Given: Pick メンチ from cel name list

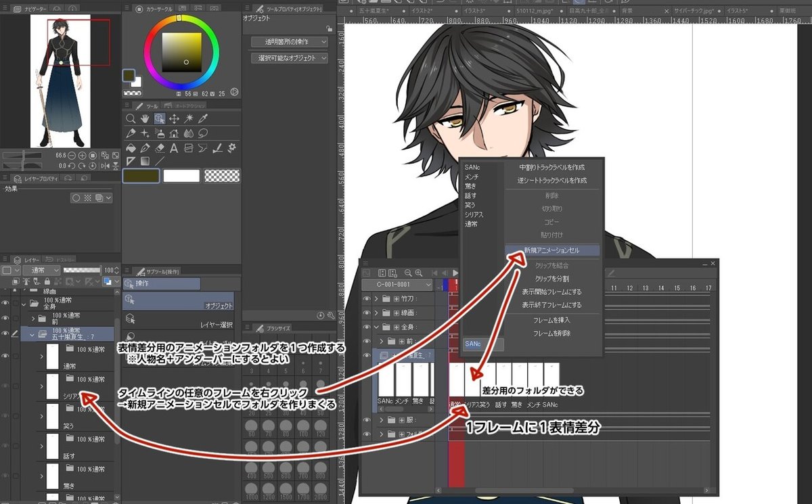Looking at the screenshot, I should 472,177.
